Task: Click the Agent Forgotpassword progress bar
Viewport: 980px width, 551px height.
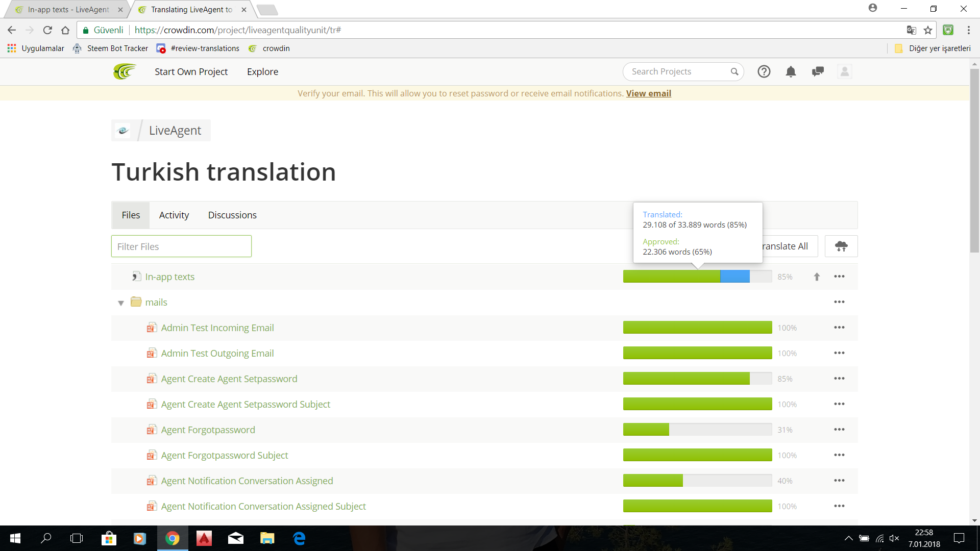Action: [697, 430]
